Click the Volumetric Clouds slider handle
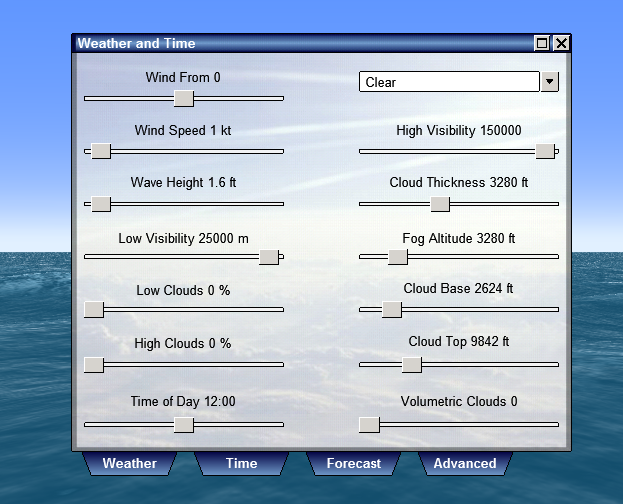 click(x=369, y=425)
